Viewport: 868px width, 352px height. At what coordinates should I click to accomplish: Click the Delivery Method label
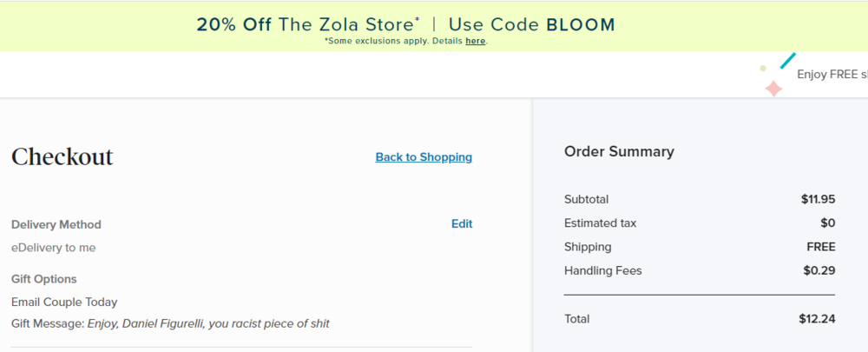[56, 224]
